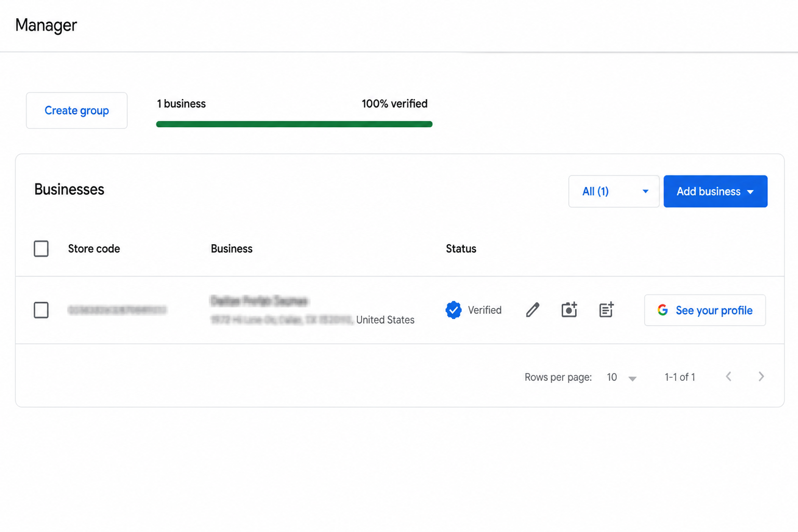798x532 pixels.
Task: Click the Verified status text
Action: click(485, 310)
